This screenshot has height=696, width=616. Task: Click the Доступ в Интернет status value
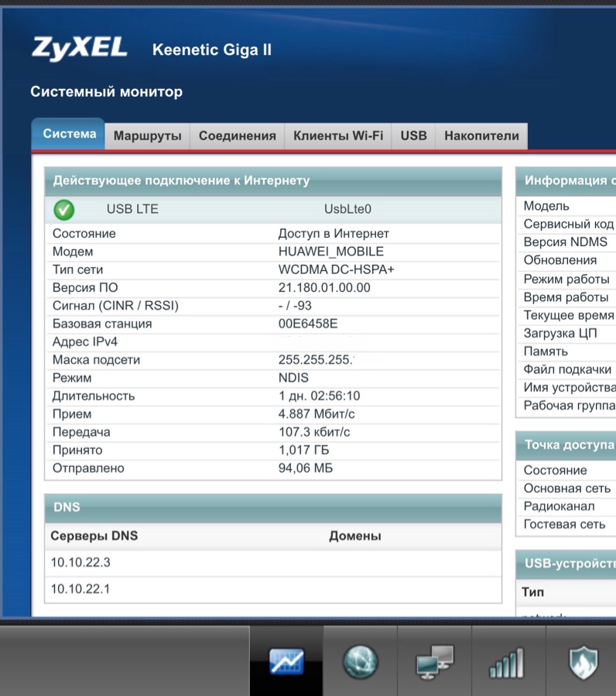pos(334,234)
